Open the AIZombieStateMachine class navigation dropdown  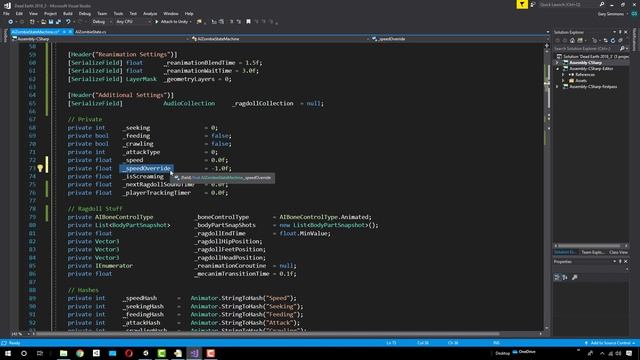click(x=281, y=39)
